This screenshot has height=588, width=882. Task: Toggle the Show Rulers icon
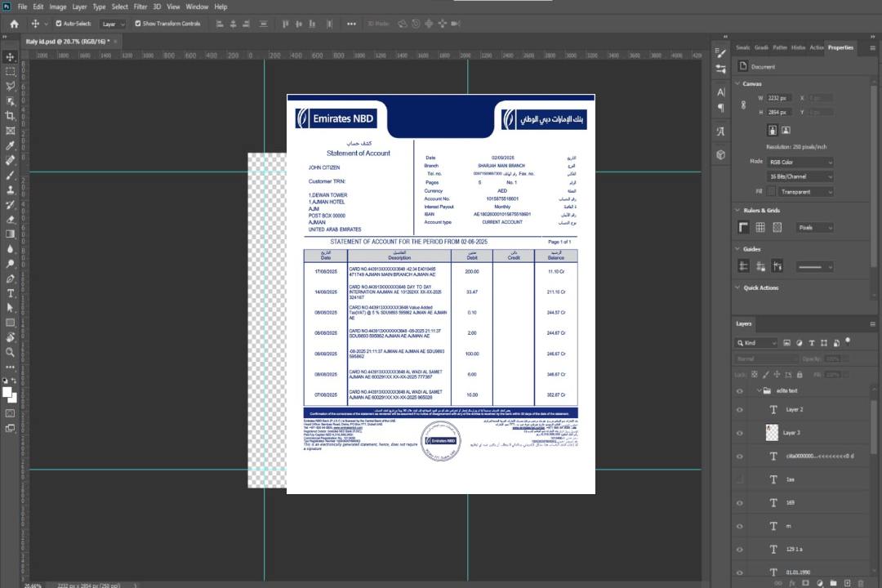tap(744, 227)
